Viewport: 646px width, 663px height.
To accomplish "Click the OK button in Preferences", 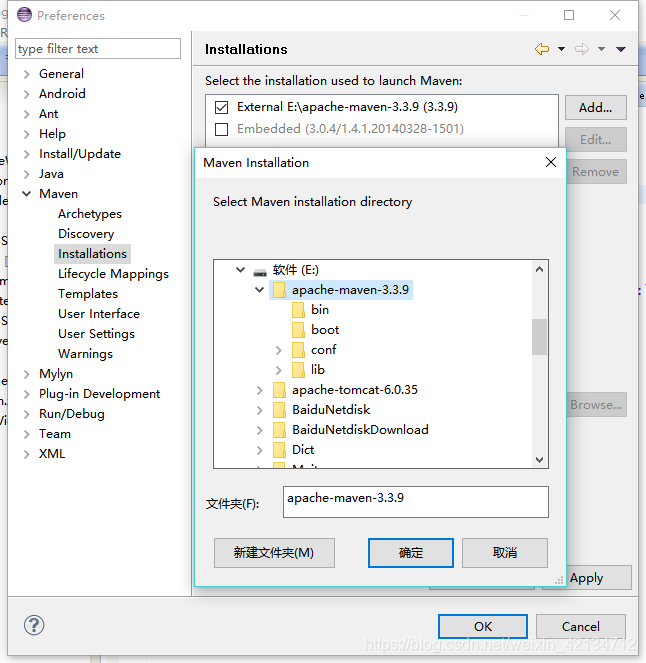I will [483, 626].
